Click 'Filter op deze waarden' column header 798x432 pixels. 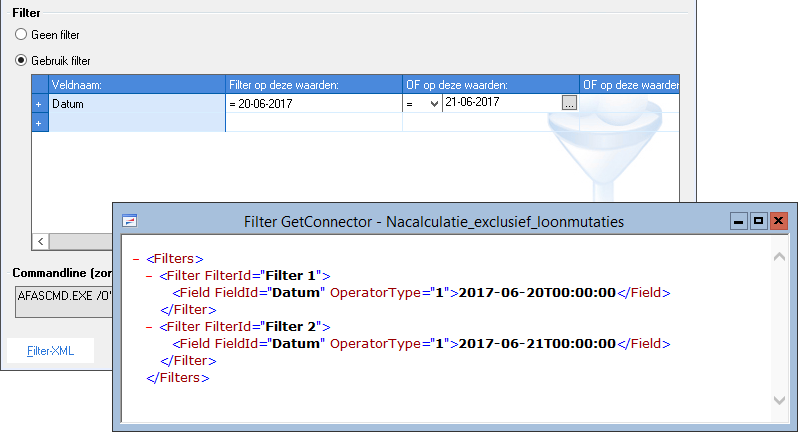click(314, 84)
